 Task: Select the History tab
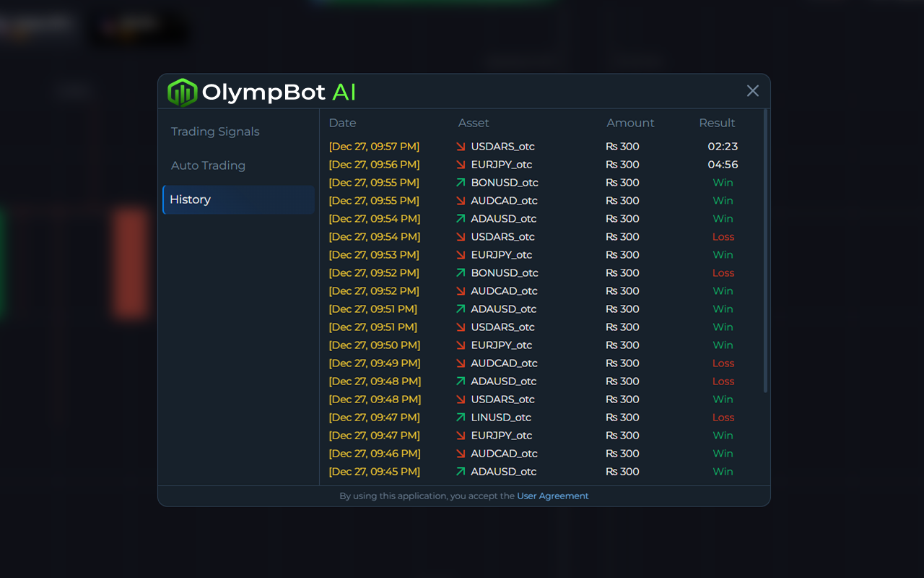click(238, 199)
